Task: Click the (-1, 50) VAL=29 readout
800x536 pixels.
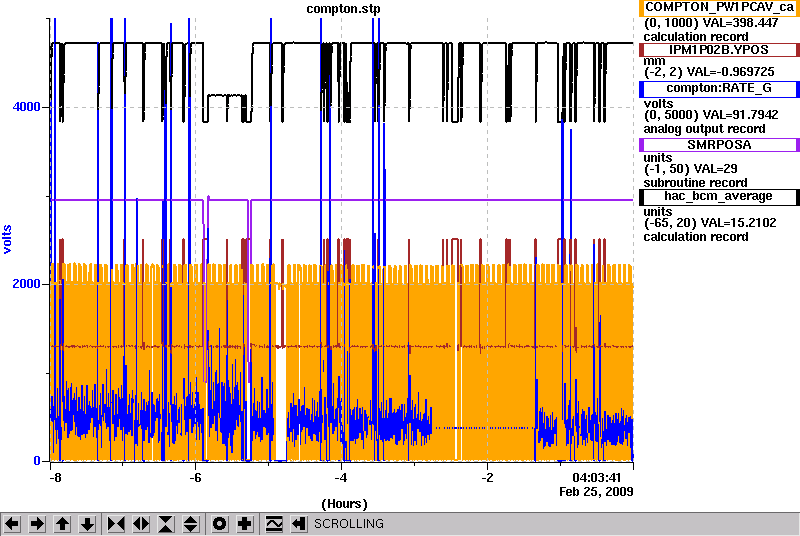Action: [690, 169]
